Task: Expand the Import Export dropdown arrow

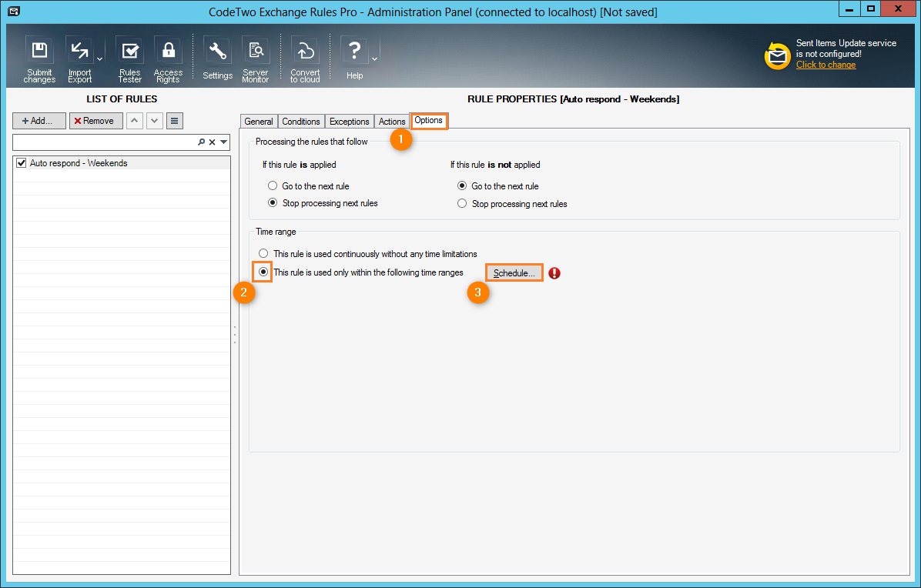Action: point(99,59)
